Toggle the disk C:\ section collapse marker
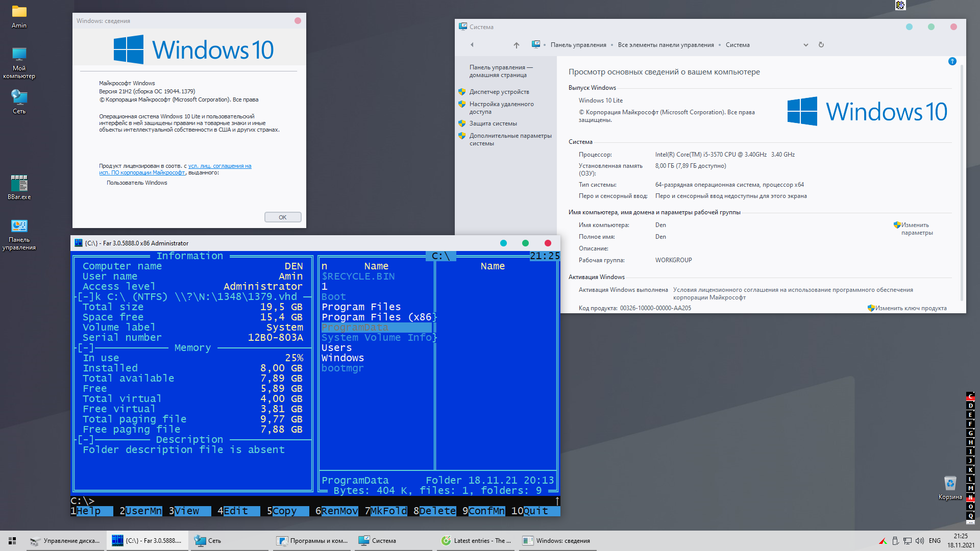The width and height of the screenshot is (980, 551). [86, 297]
